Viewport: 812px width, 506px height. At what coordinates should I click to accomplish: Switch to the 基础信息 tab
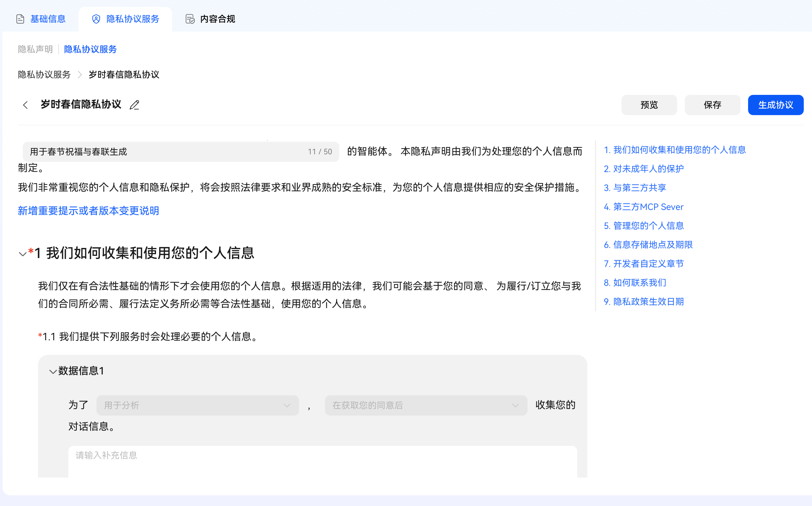point(48,19)
